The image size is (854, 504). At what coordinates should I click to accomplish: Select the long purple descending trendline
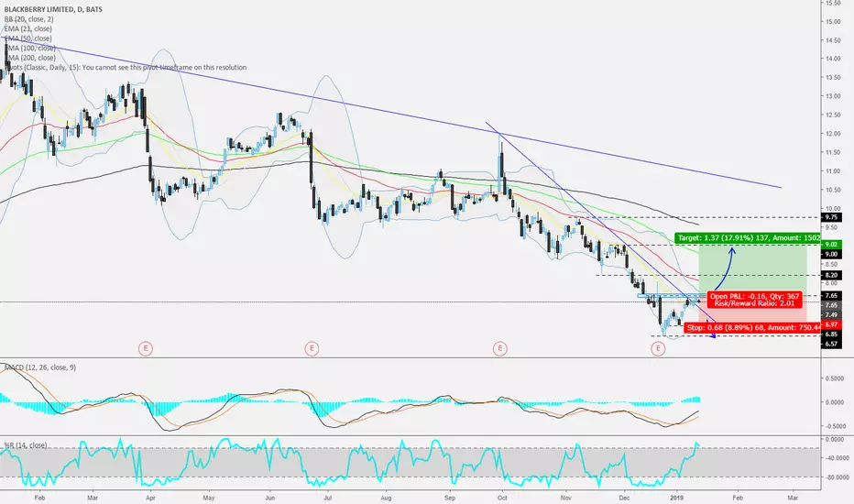[391, 112]
